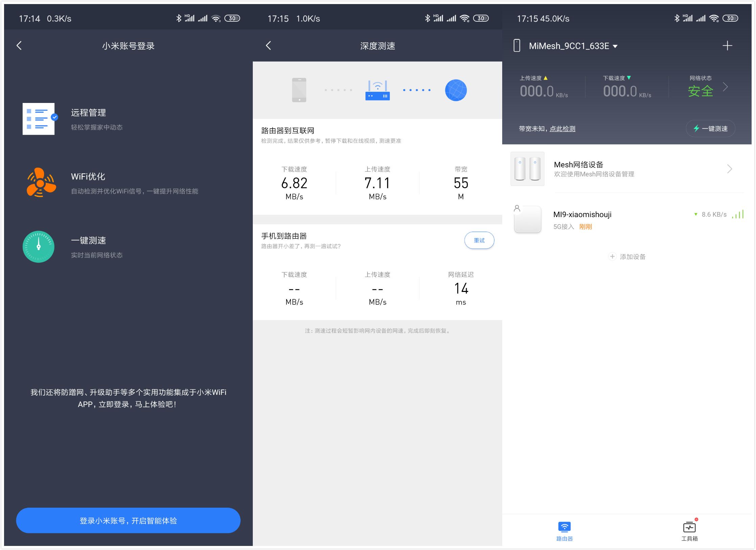Screen dimensions: 756x550
Task: Click 登录小米账号，开启智能体验 button
Action: [128, 521]
